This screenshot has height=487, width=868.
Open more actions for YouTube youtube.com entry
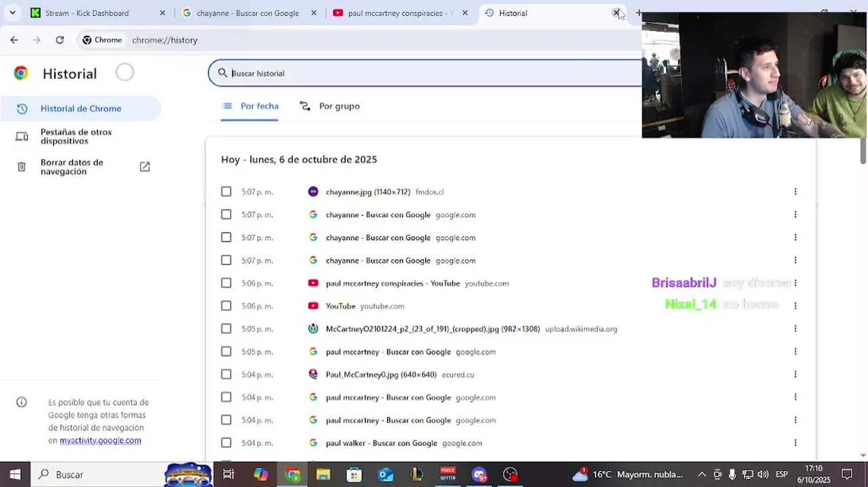click(x=795, y=306)
